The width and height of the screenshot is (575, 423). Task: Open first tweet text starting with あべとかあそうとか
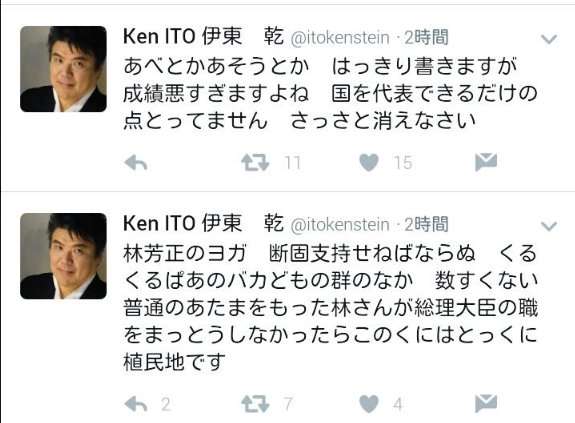tap(330, 94)
